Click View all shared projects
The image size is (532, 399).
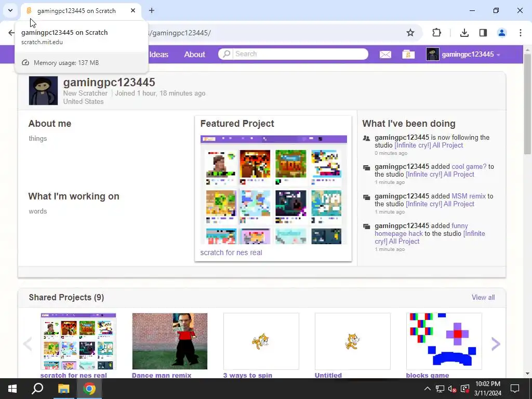[x=483, y=297]
